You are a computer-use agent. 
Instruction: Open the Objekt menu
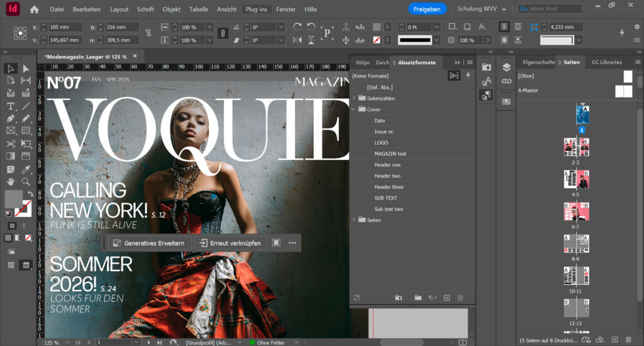pyautogui.click(x=171, y=9)
